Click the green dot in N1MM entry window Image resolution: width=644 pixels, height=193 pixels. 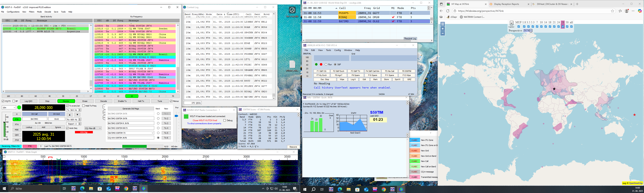click(x=316, y=64)
